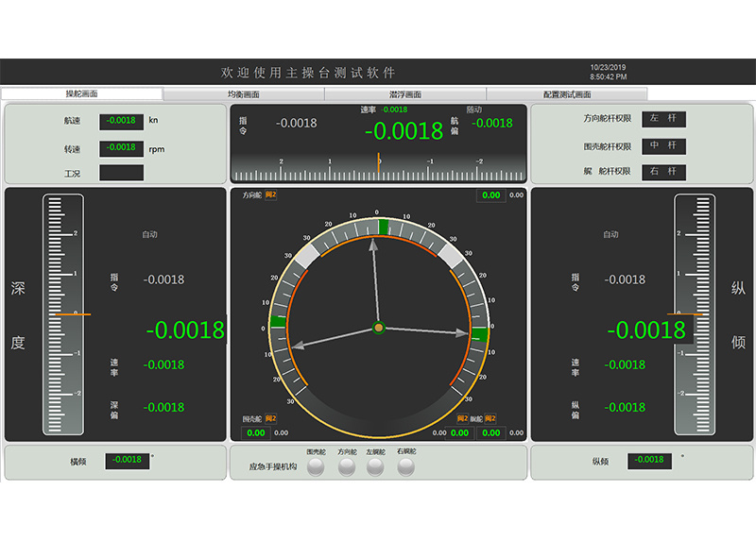Open the 围壳舵杆权限 selector showing 中杆

pyautogui.click(x=663, y=145)
